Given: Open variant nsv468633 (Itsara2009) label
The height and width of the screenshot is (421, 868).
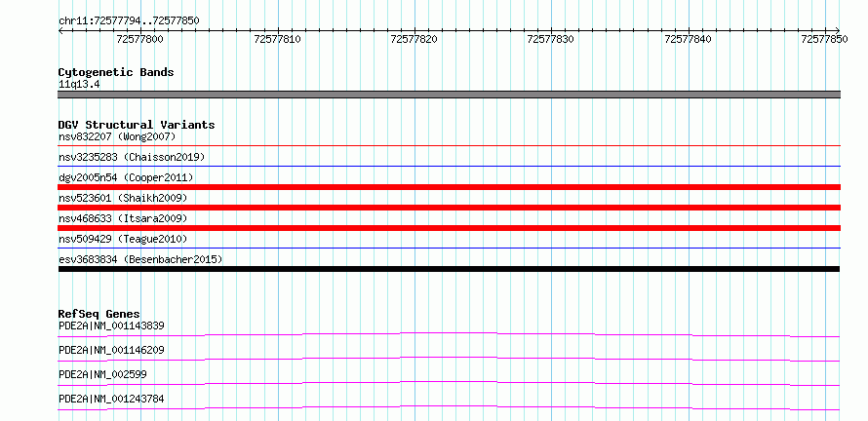Looking at the screenshot, I should pos(123,218).
